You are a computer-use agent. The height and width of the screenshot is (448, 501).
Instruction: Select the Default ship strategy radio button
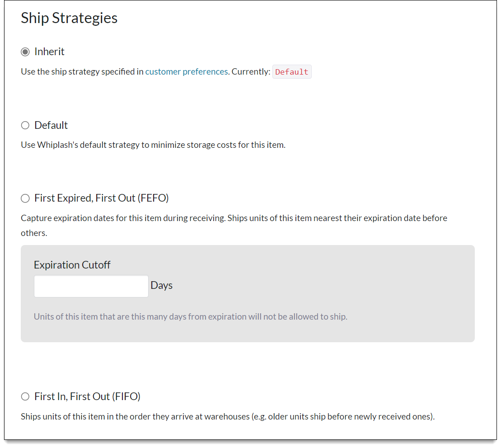tap(25, 125)
